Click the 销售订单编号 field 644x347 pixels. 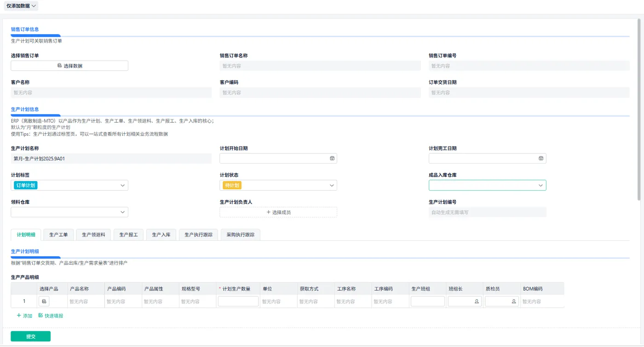pos(529,66)
